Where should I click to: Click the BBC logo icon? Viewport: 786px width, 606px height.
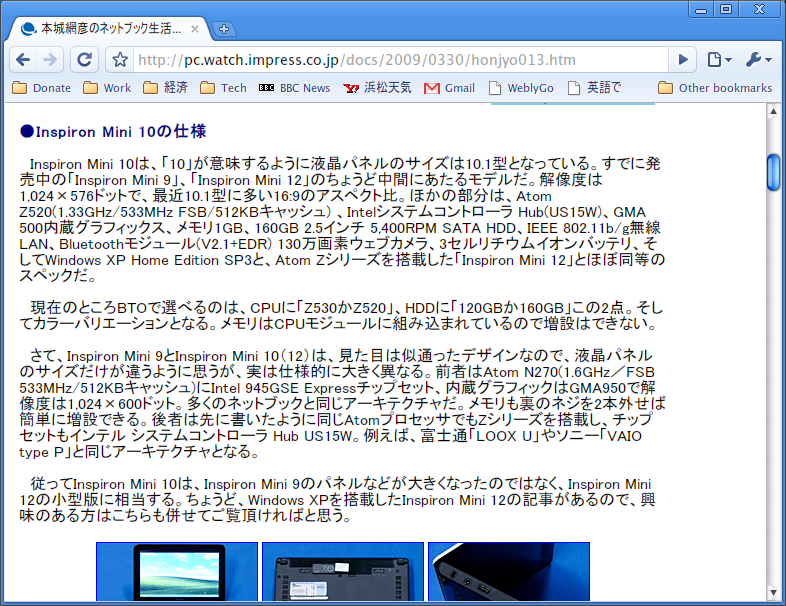[x=266, y=88]
